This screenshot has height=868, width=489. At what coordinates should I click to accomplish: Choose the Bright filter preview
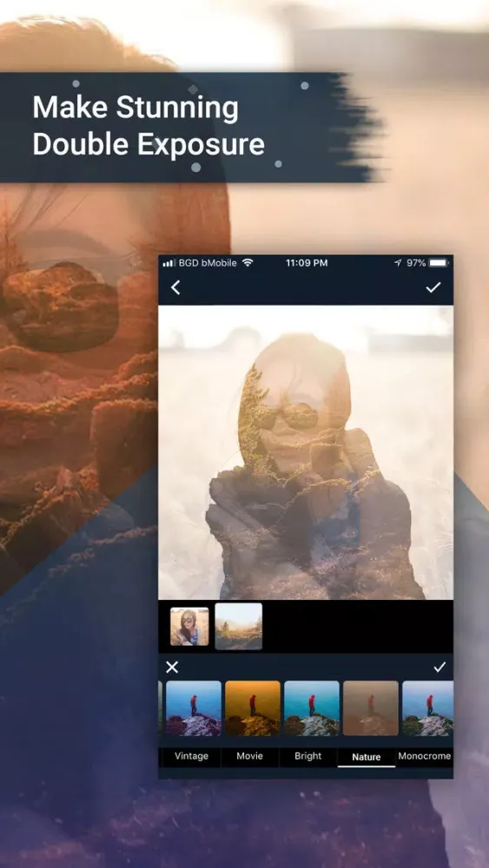[312, 708]
